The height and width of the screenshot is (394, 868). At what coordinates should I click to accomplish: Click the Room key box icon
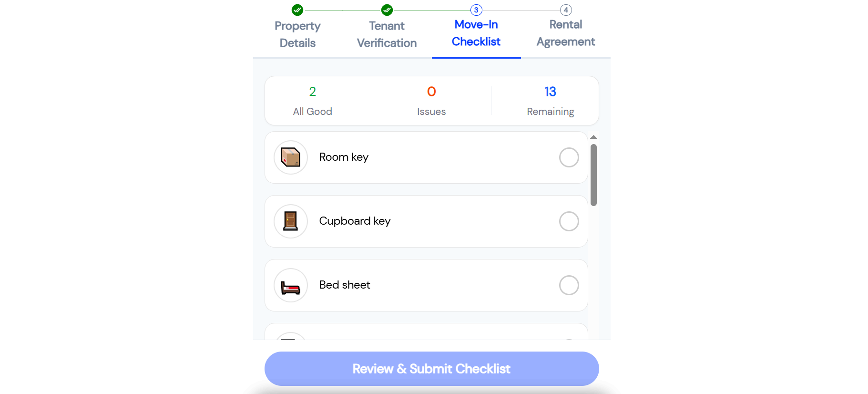(x=290, y=157)
